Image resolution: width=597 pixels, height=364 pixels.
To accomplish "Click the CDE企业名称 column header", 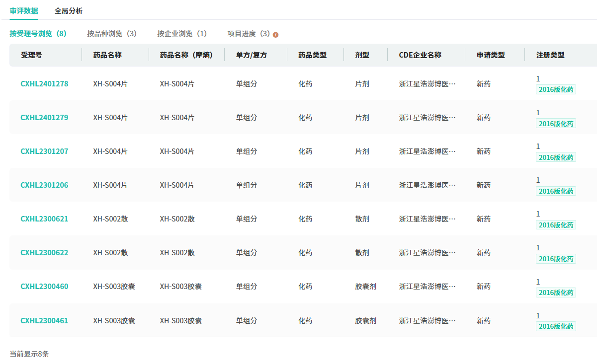I will point(420,55).
